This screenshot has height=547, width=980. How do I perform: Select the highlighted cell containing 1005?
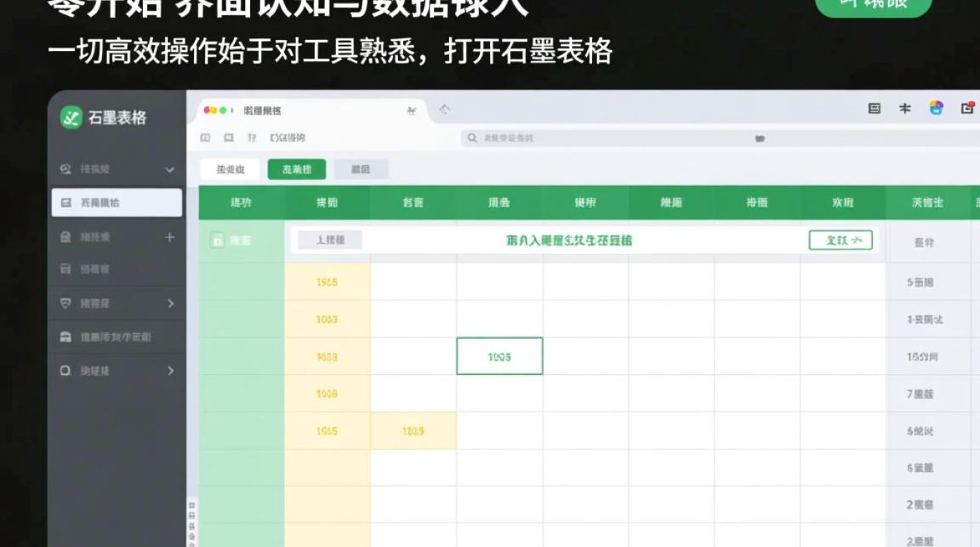click(499, 356)
